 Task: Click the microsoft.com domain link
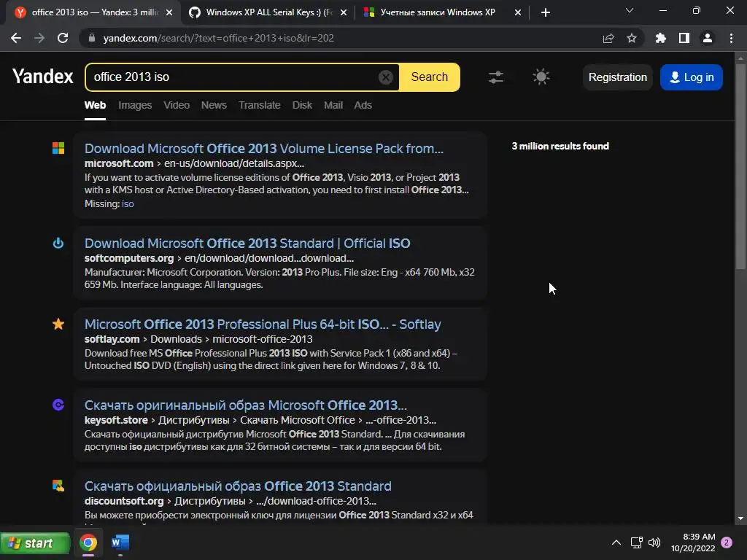coord(119,163)
